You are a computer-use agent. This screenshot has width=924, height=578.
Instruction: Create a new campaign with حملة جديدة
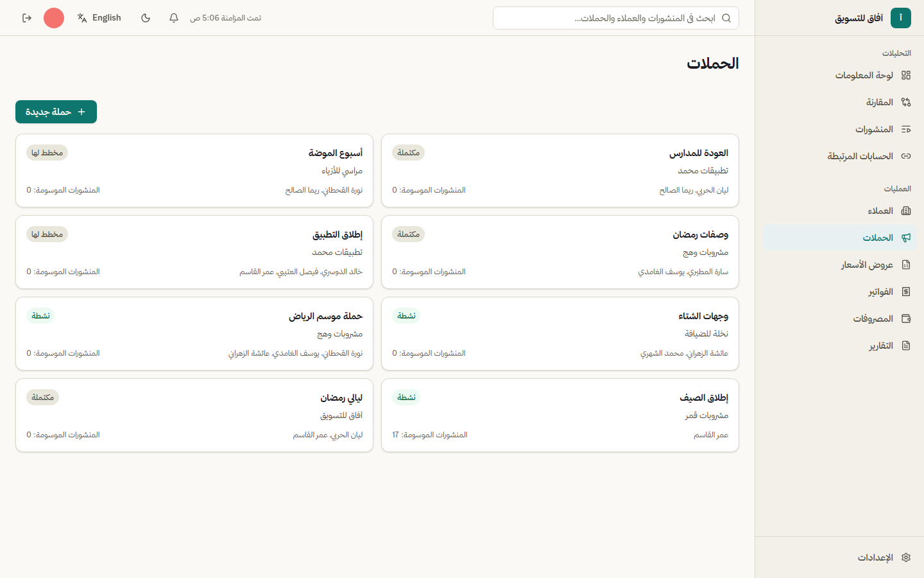[56, 112]
